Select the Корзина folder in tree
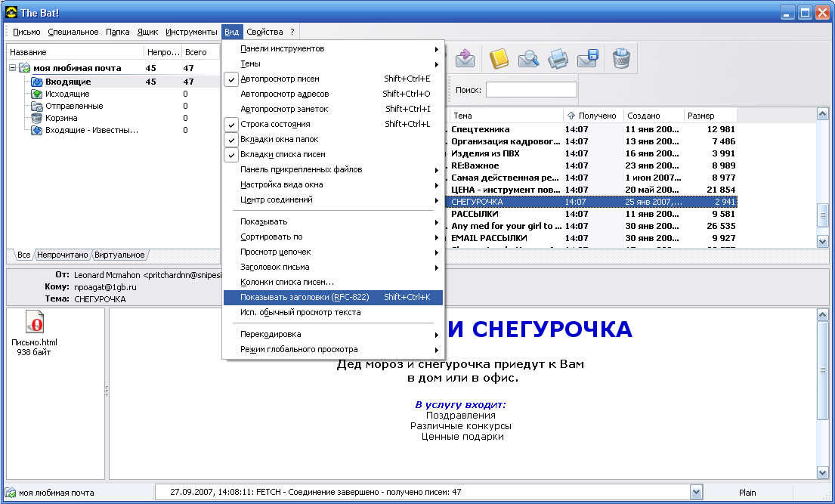This screenshot has width=835, height=504. coord(60,118)
